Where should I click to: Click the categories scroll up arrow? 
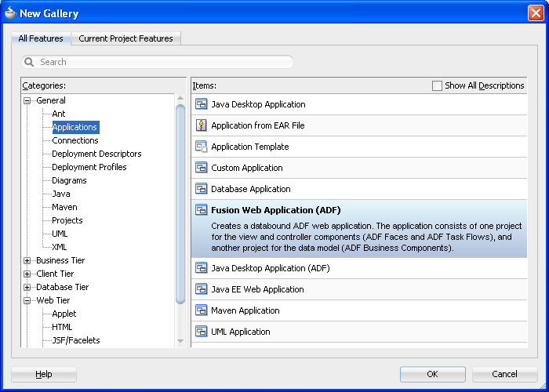click(x=180, y=98)
